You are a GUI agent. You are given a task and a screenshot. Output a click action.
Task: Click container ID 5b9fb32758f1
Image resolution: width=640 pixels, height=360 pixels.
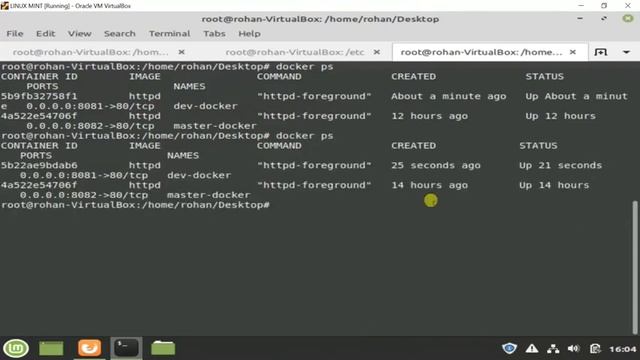[x=39, y=96]
